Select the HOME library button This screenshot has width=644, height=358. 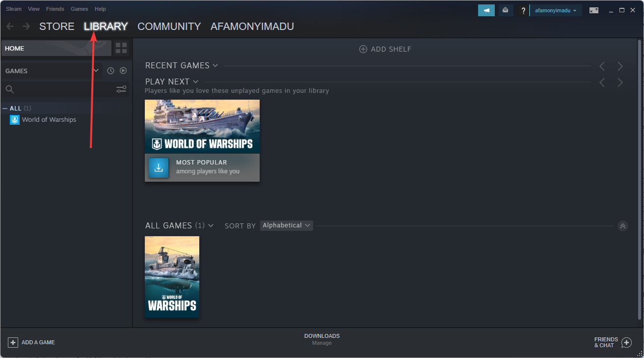click(x=56, y=48)
